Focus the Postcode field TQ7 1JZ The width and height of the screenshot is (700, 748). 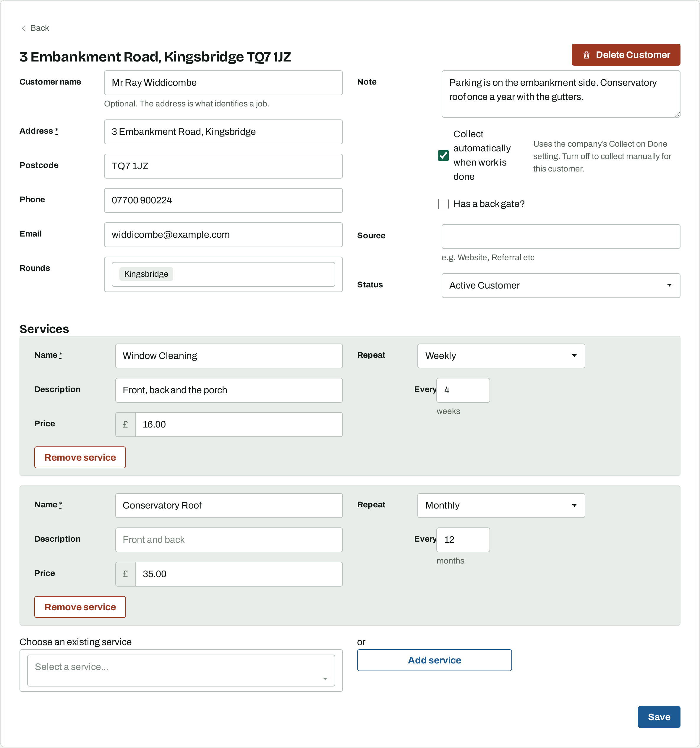[223, 166]
